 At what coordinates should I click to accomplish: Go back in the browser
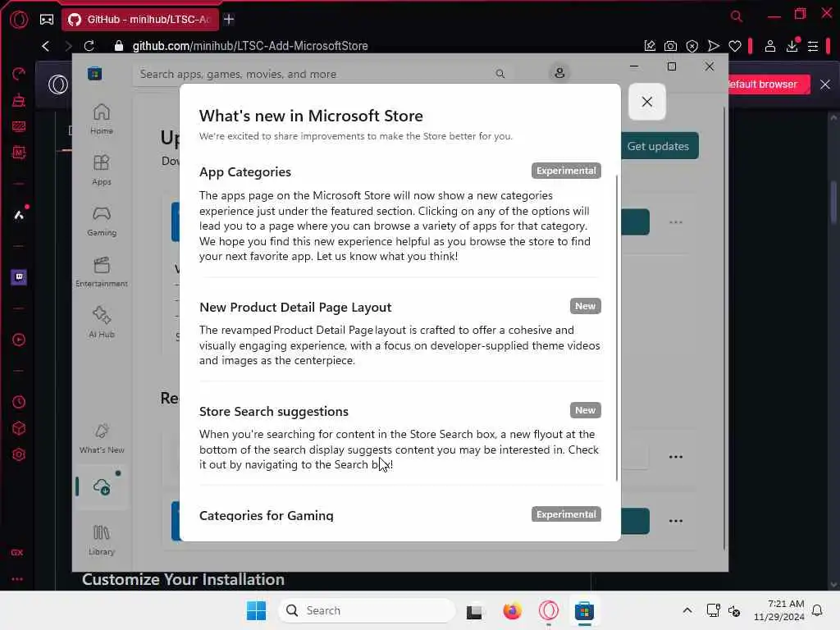click(x=46, y=46)
